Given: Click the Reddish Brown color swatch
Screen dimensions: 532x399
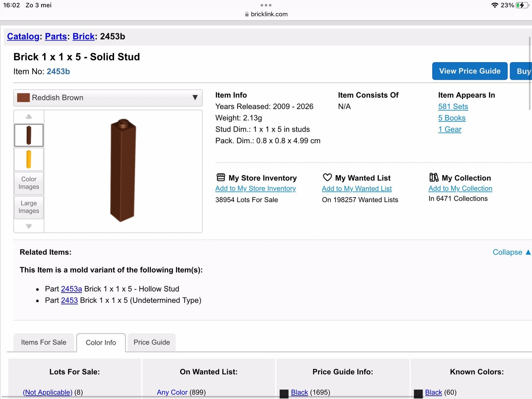Looking at the screenshot, I should pyautogui.click(x=23, y=98).
